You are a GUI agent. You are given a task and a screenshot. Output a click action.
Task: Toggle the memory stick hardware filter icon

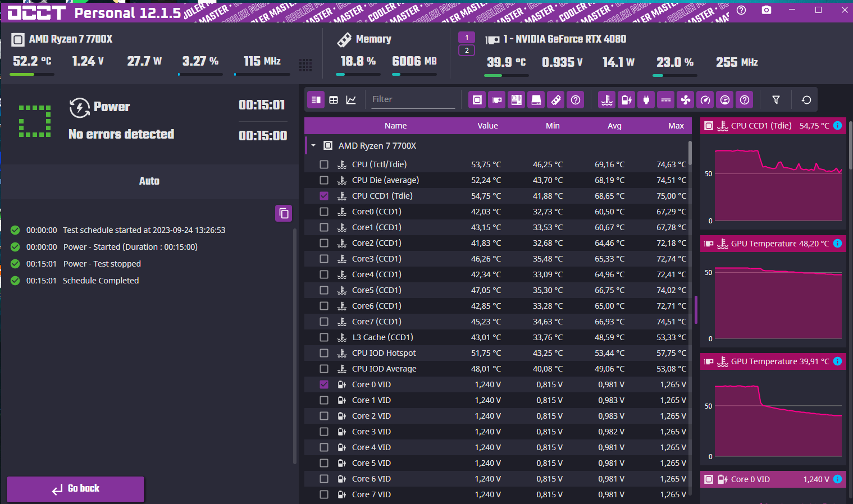[x=556, y=100]
